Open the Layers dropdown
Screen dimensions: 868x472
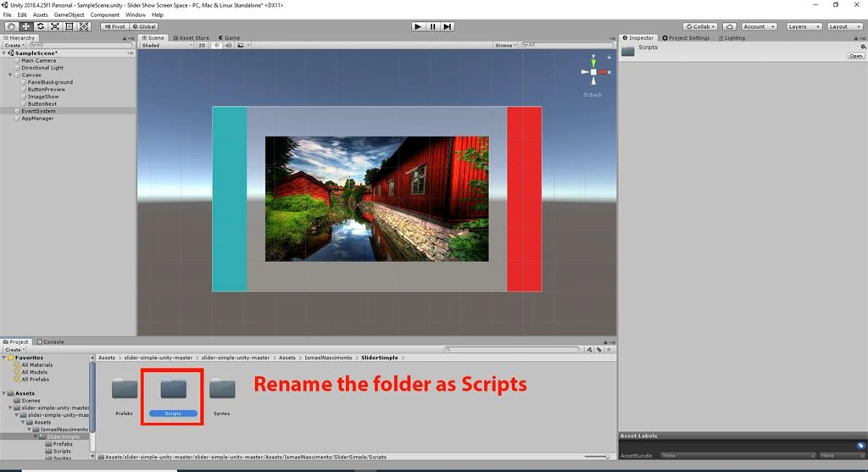click(x=804, y=26)
